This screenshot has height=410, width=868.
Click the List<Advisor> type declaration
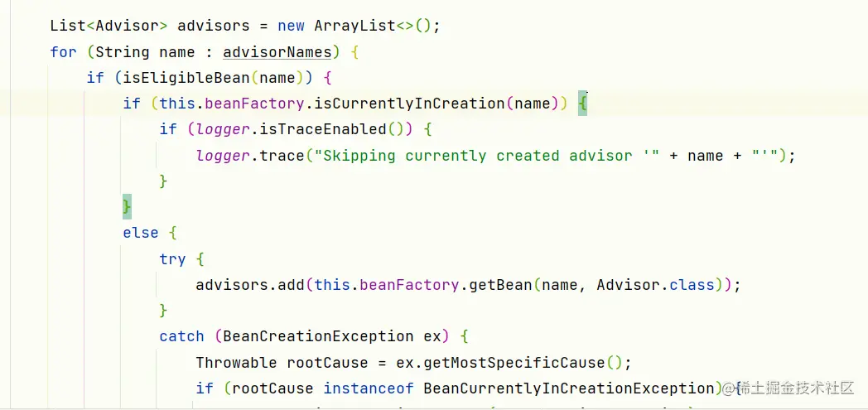(109, 26)
